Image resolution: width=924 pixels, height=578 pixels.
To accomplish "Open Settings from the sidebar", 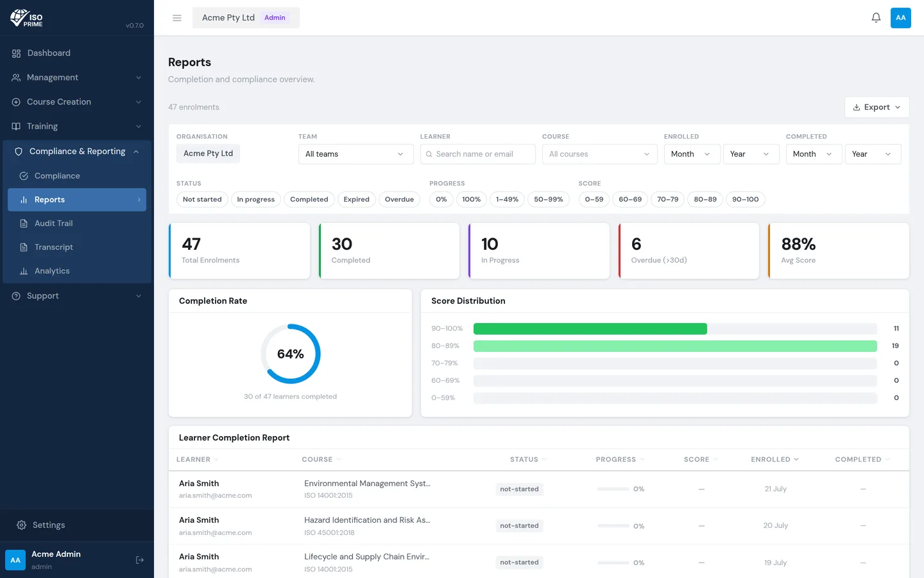I will pos(77,525).
